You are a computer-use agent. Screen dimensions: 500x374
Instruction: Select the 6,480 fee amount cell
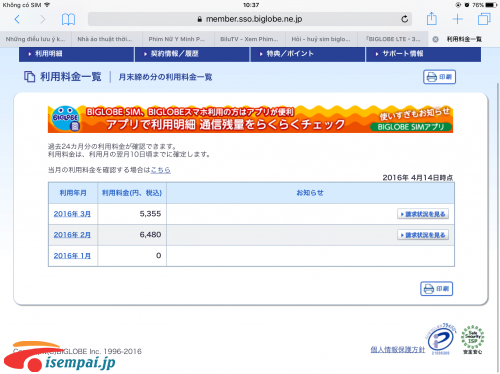(x=132, y=235)
